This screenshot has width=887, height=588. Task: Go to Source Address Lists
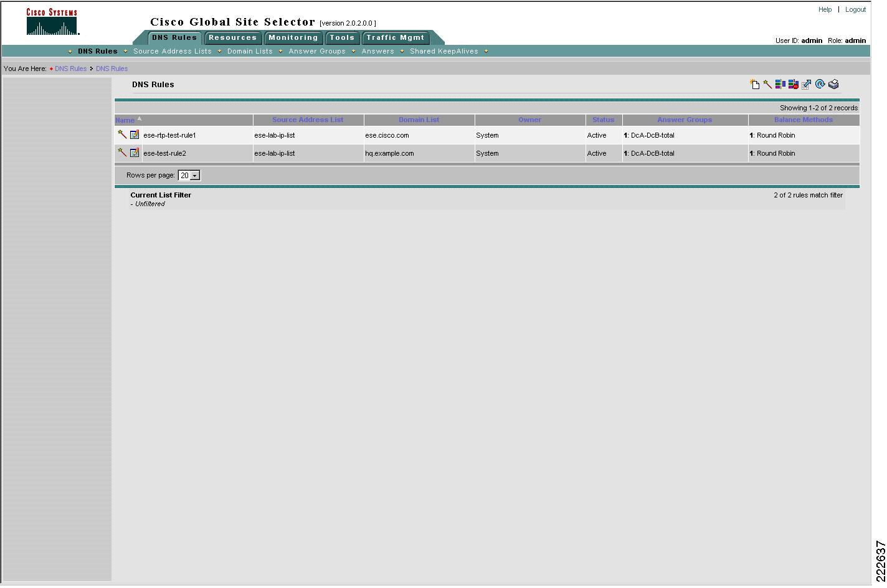(173, 51)
